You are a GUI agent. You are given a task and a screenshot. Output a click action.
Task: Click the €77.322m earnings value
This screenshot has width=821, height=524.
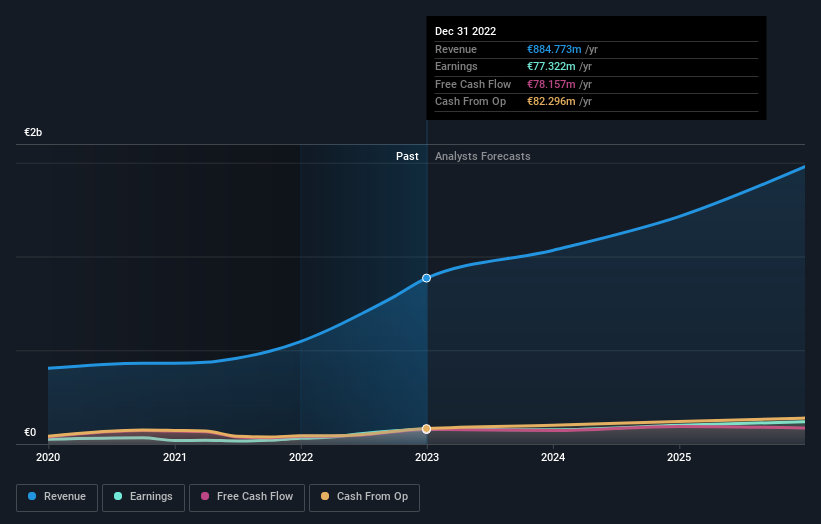[x=551, y=66]
